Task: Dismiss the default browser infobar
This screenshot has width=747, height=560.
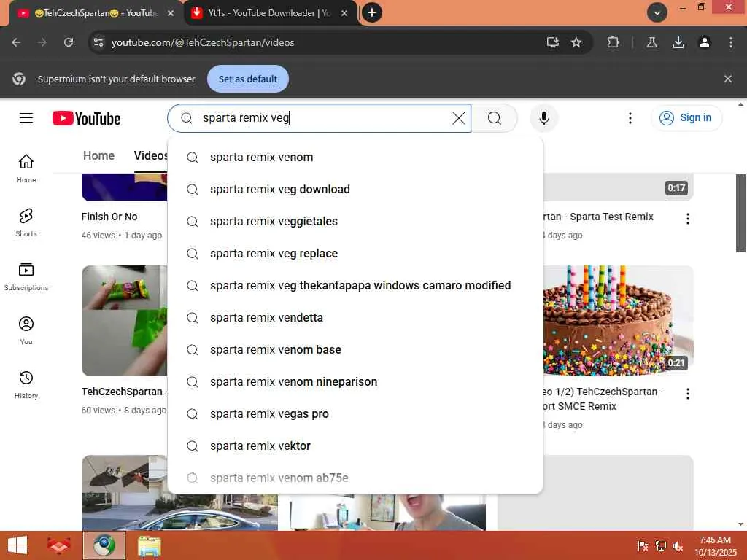Action: click(727, 79)
